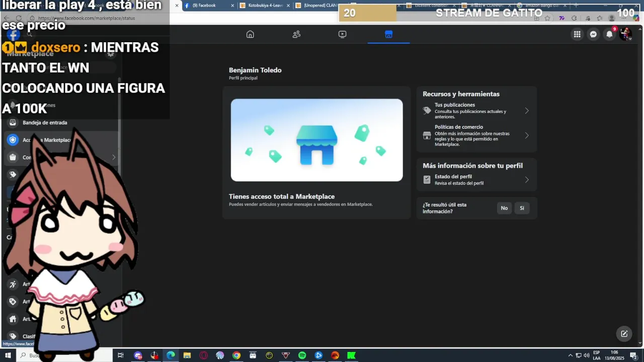Open the Facebook menu grid icon
The height and width of the screenshot is (362, 644).
point(577,34)
